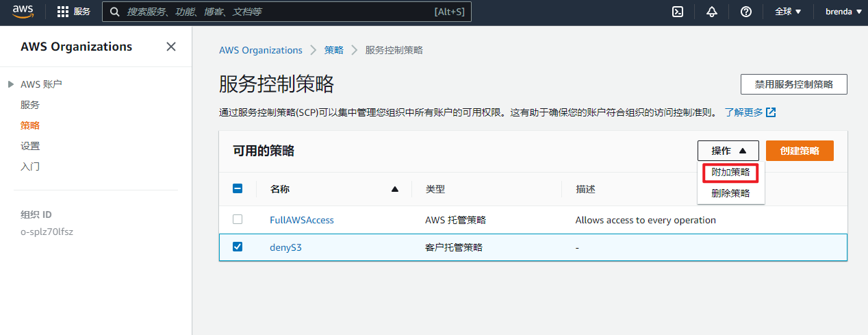Open the brenda account dropdown

(x=843, y=12)
